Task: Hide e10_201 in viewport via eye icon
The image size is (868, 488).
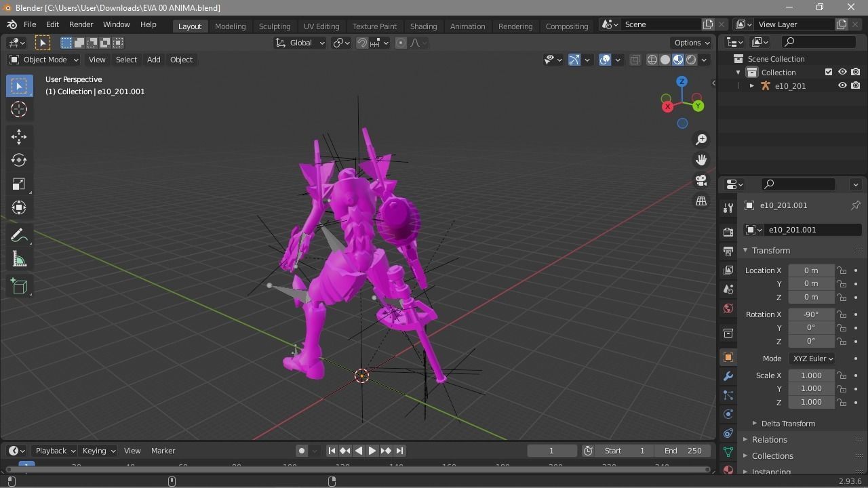Action: coord(842,85)
